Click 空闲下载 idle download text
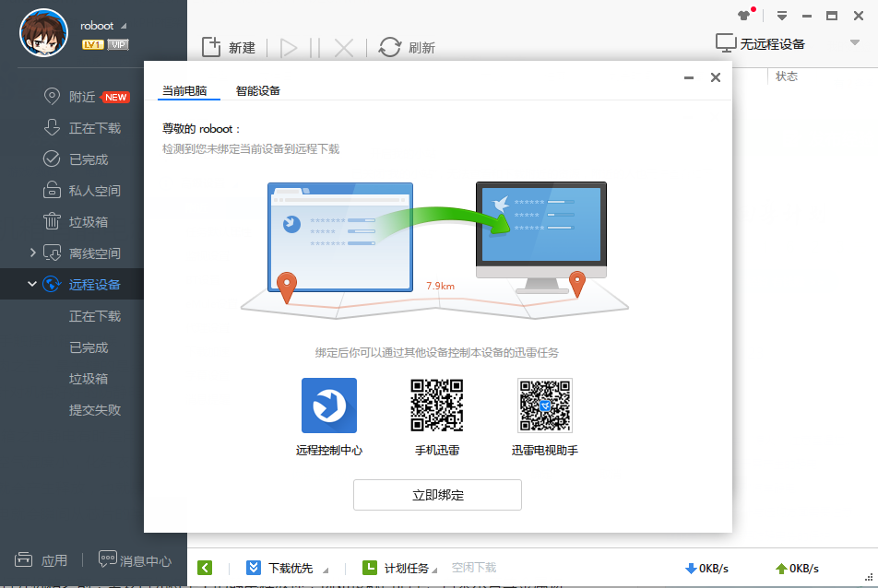The height and width of the screenshot is (588, 878). click(474, 568)
